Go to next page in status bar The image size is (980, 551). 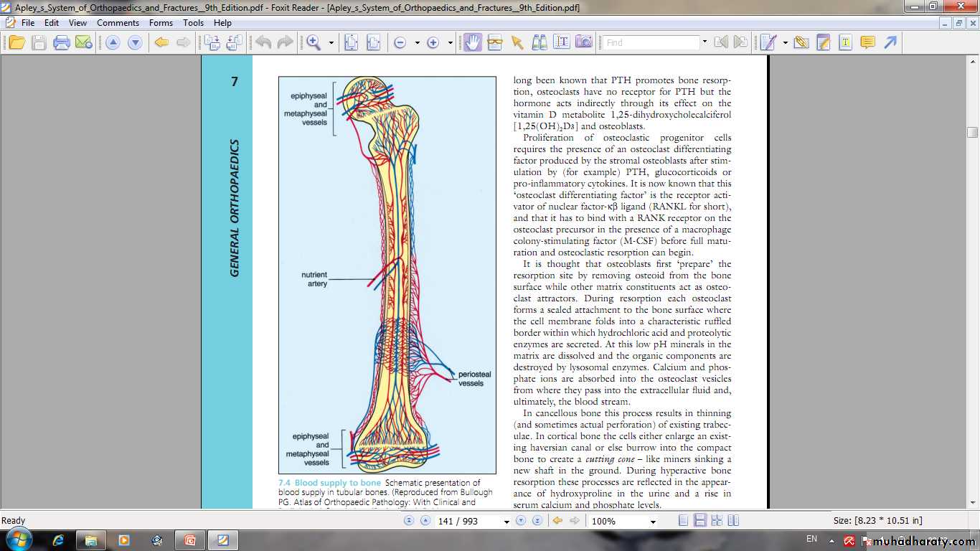522,521
